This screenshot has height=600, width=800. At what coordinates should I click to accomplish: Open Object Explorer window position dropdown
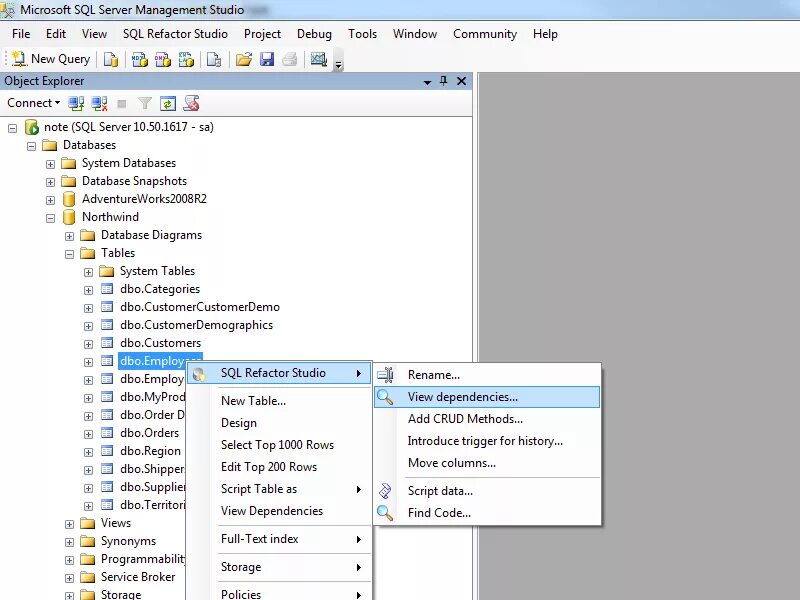coord(427,82)
